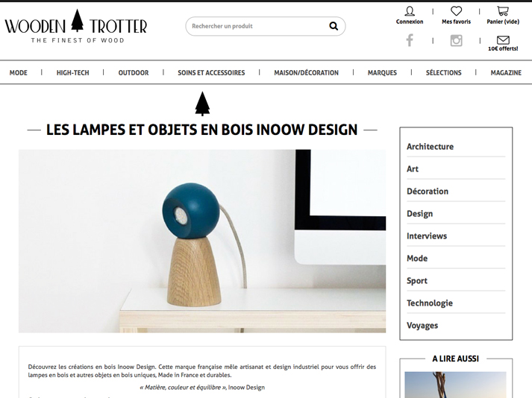Click the Wooden Trotter logo

click(76, 26)
